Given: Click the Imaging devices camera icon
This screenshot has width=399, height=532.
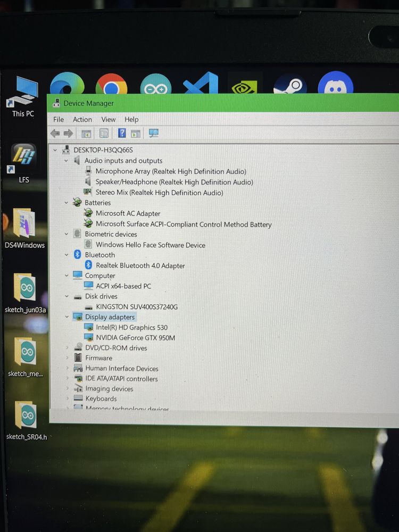Looking at the screenshot, I should [x=78, y=388].
